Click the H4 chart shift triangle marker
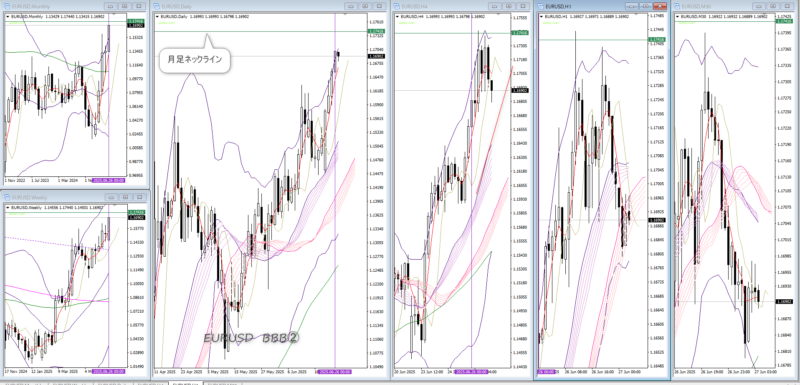 [497, 14]
